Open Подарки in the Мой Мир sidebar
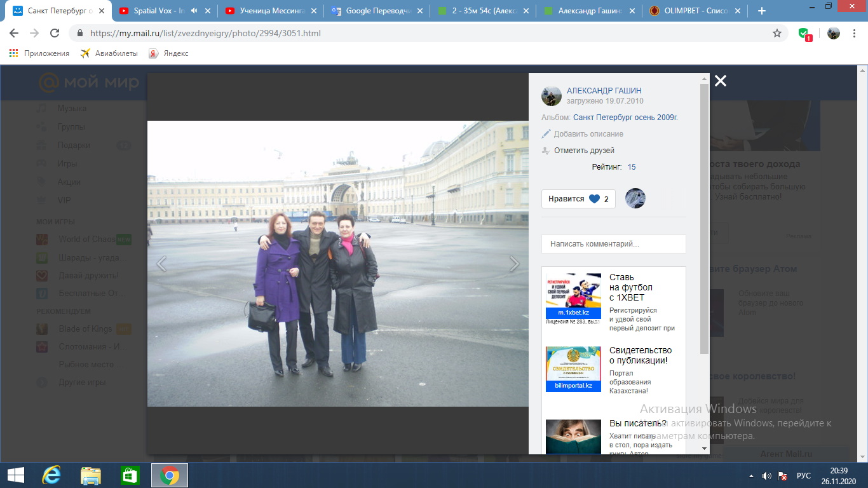The height and width of the screenshot is (488, 868). coord(74,146)
